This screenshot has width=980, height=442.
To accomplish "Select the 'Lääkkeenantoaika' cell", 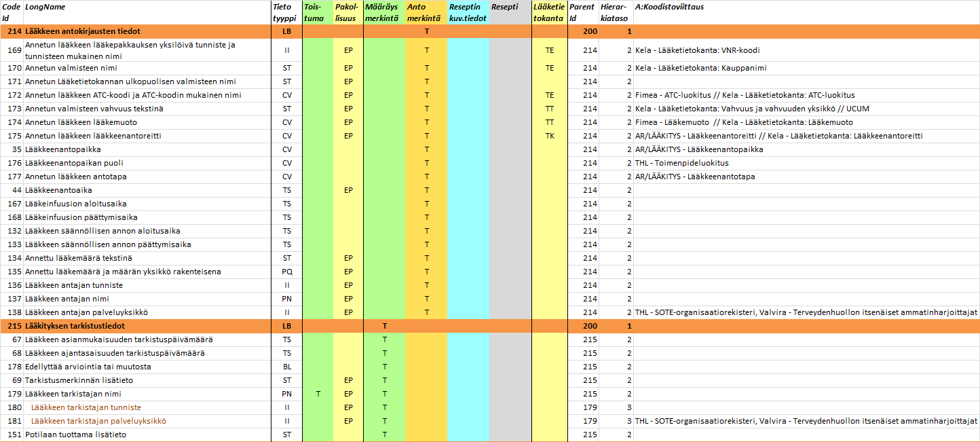I will click(x=147, y=190).
